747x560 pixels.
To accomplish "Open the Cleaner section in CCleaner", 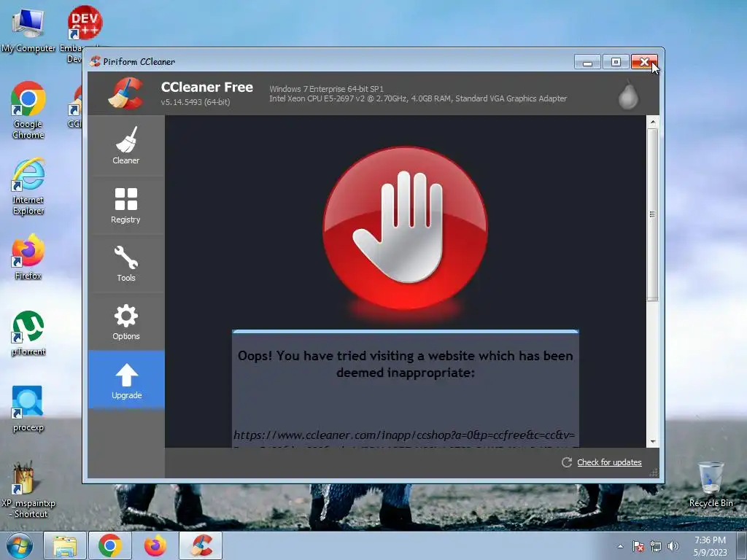I will 126,145.
